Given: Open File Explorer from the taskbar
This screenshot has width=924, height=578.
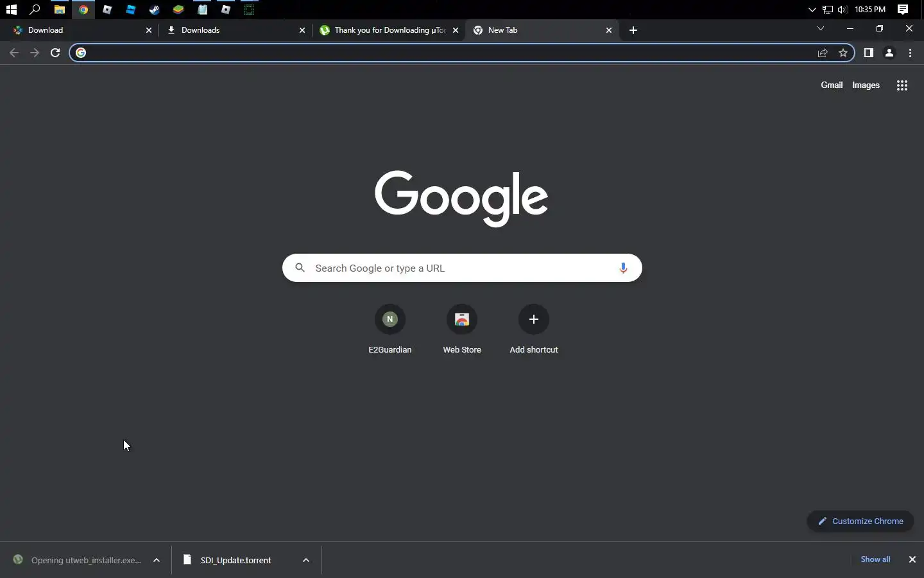Looking at the screenshot, I should click(x=59, y=10).
